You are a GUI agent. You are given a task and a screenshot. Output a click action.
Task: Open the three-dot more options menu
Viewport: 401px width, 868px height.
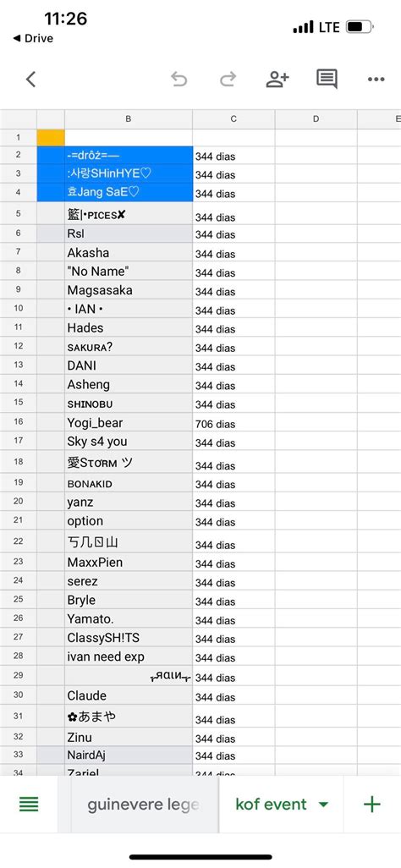coord(376,80)
